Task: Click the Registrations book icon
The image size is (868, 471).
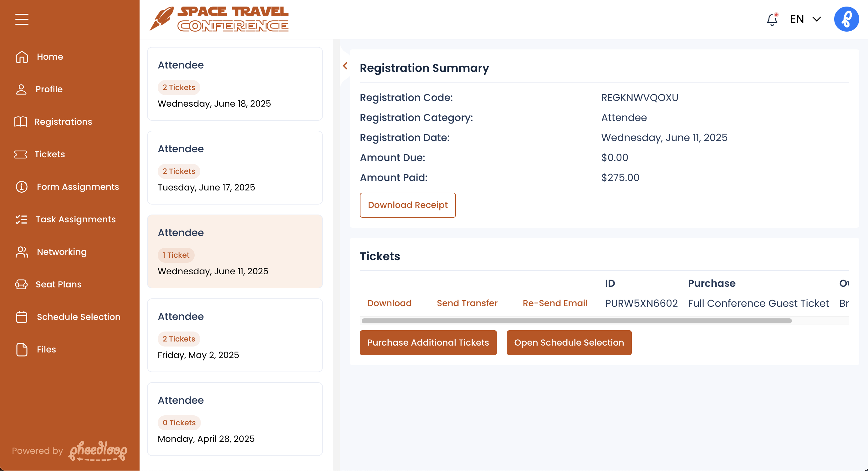Action: [x=21, y=122]
